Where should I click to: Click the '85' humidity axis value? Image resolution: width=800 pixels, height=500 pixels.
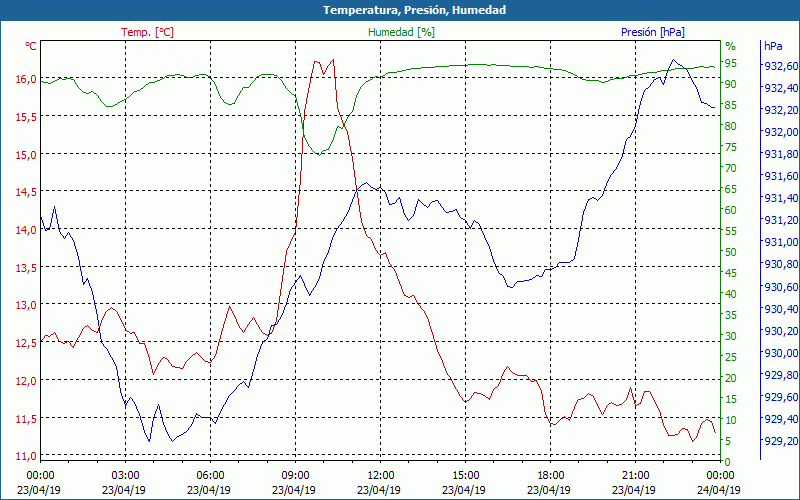pyautogui.click(x=731, y=105)
